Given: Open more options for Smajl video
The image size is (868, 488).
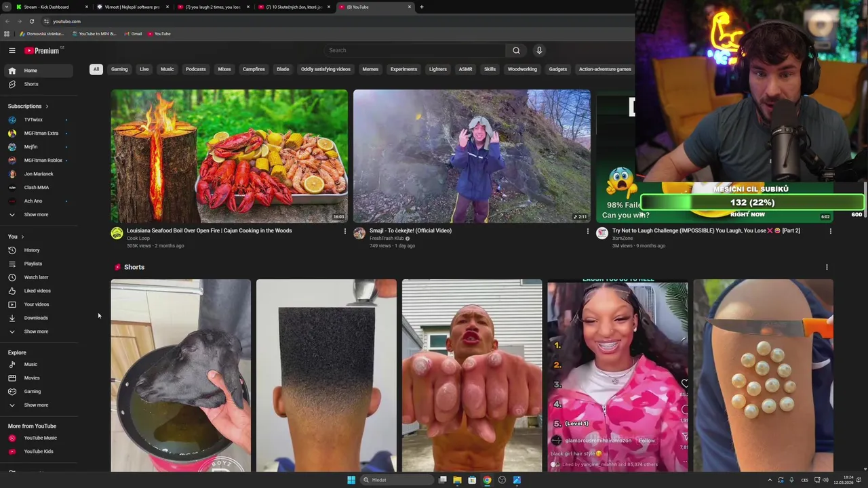Looking at the screenshot, I should click(x=587, y=231).
